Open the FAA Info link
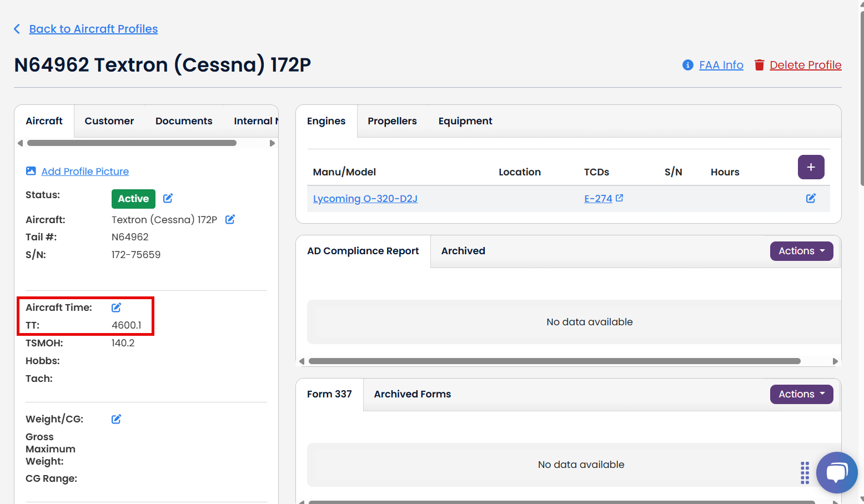The height and width of the screenshot is (504, 864). pyautogui.click(x=721, y=65)
